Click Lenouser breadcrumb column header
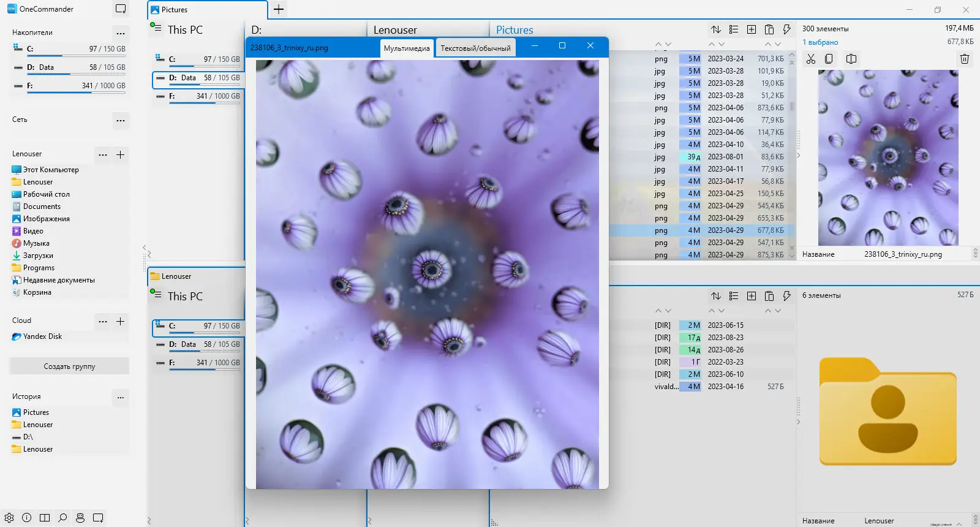The image size is (980, 527). click(395, 30)
